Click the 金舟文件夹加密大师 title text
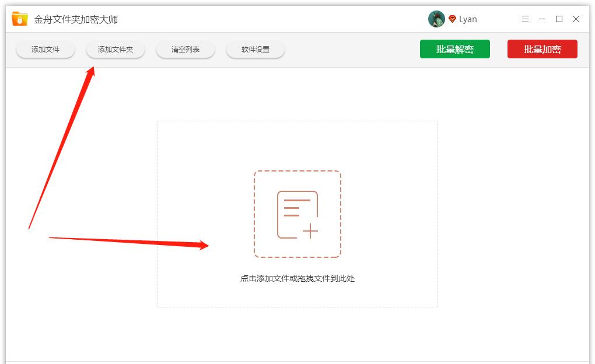The width and height of the screenshot is (595, 364). pyautogui.click(x=76, y=18)
